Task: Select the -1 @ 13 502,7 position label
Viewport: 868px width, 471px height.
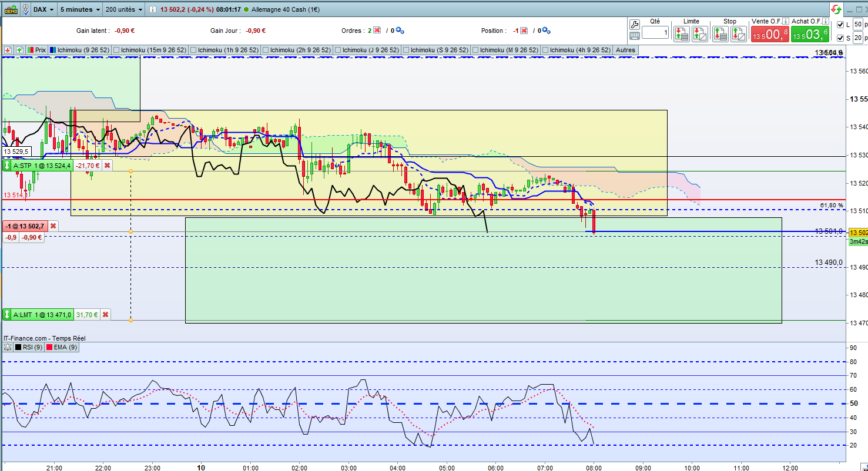Action: tap(25, 226)
